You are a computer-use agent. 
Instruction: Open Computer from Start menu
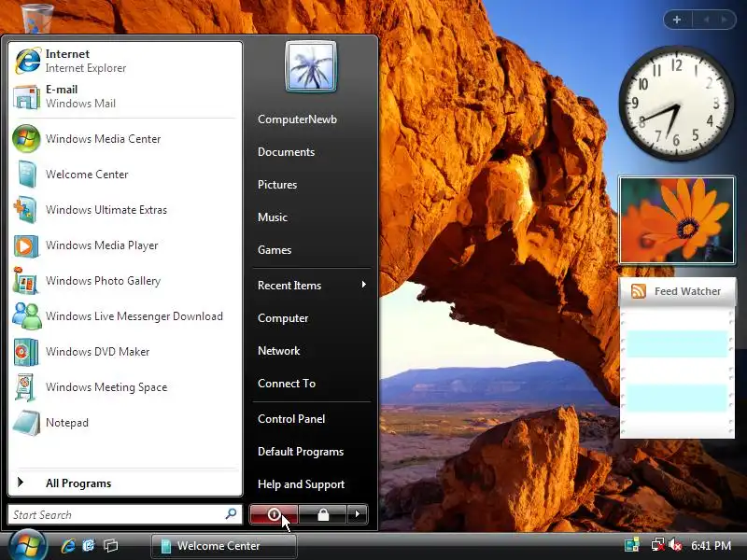point(283,318)
